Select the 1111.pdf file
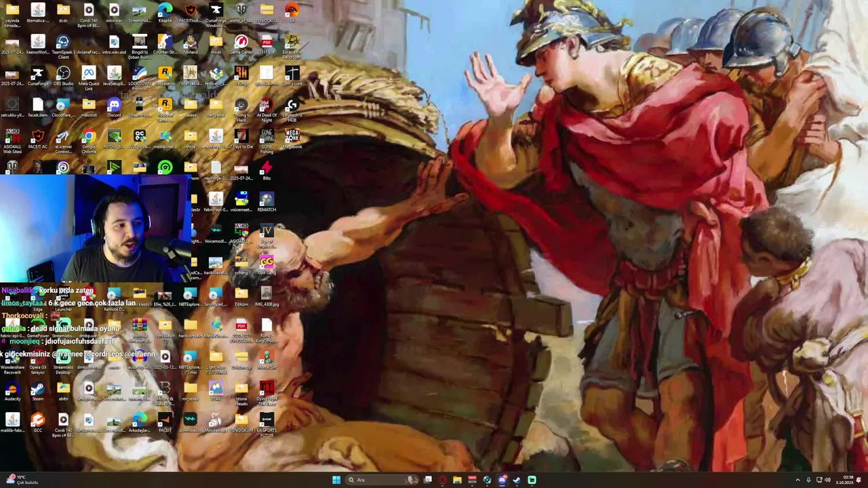The image size is (868, 488). [x=267, y=45]
